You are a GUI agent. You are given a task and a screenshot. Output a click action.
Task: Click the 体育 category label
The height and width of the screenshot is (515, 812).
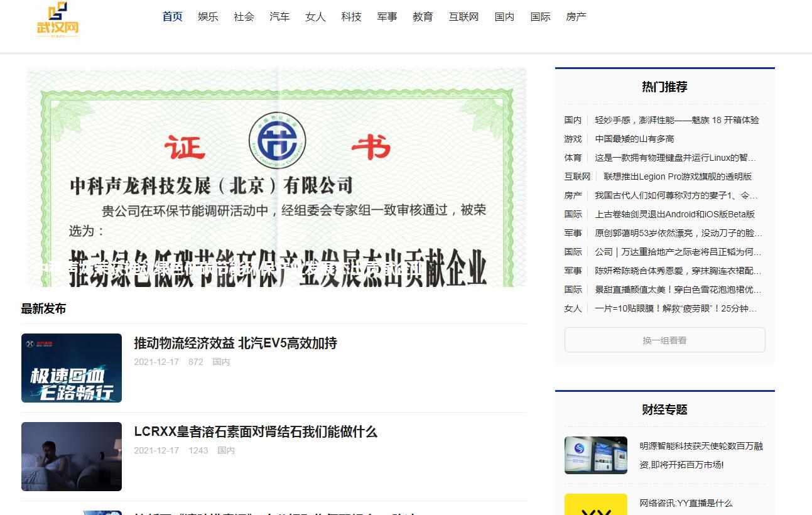coord(573,158)
